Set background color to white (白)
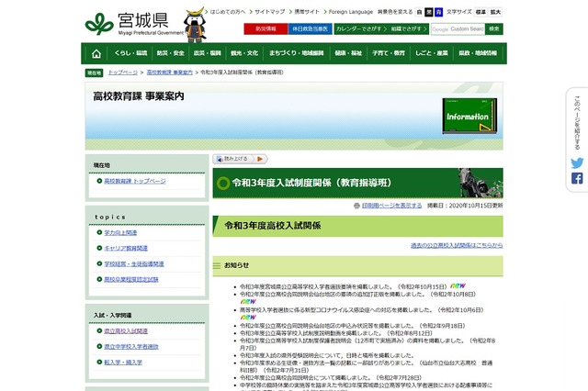The width and height of the screenshot is (588, 391). (419, 12)
